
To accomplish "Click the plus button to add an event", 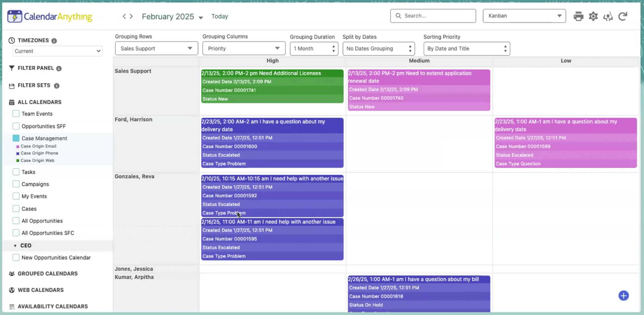I will (x=623, y=295).
